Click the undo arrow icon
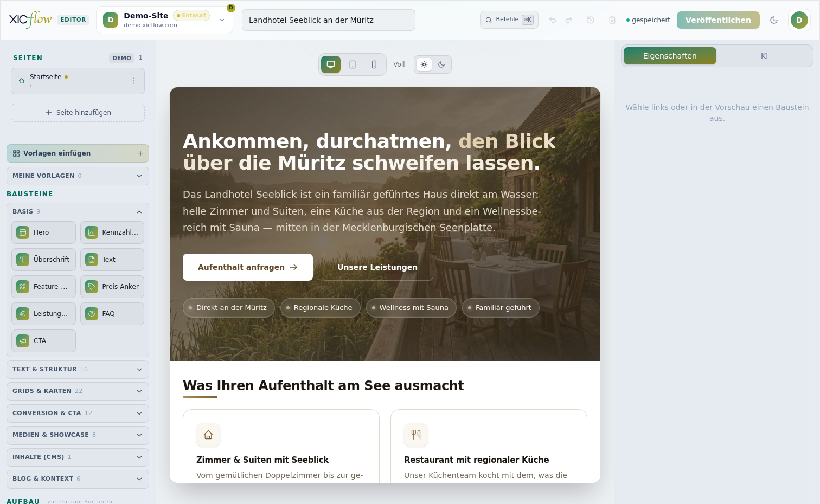Screen dimensions: 820x504 553,20
